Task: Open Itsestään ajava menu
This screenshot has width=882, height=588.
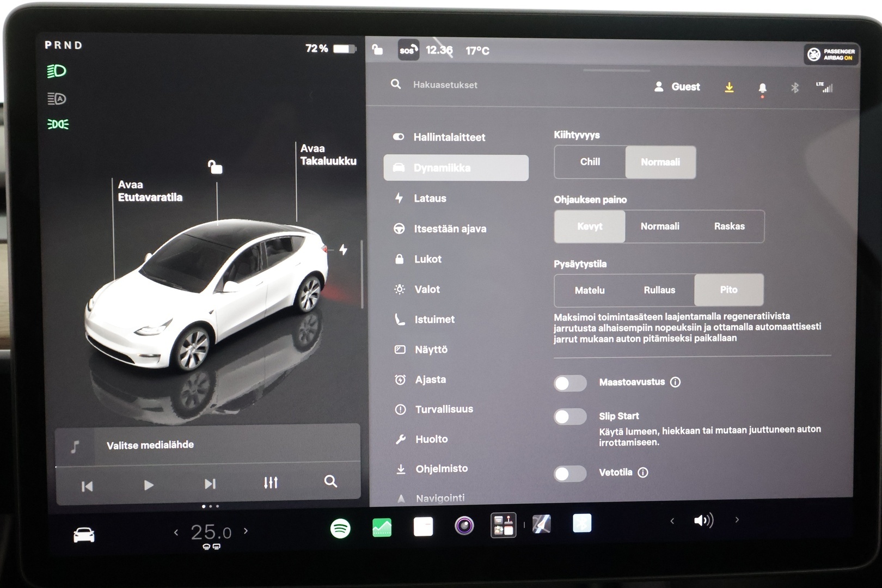Action: point(456,229)
